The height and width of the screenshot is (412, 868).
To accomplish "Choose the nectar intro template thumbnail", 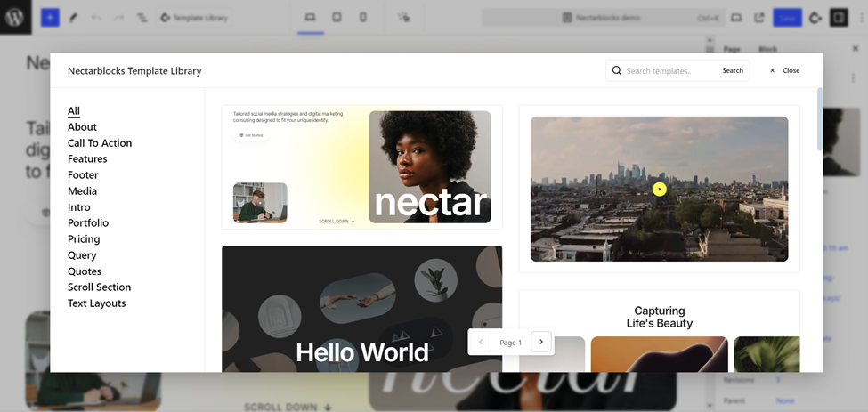I will coord(362,167).
